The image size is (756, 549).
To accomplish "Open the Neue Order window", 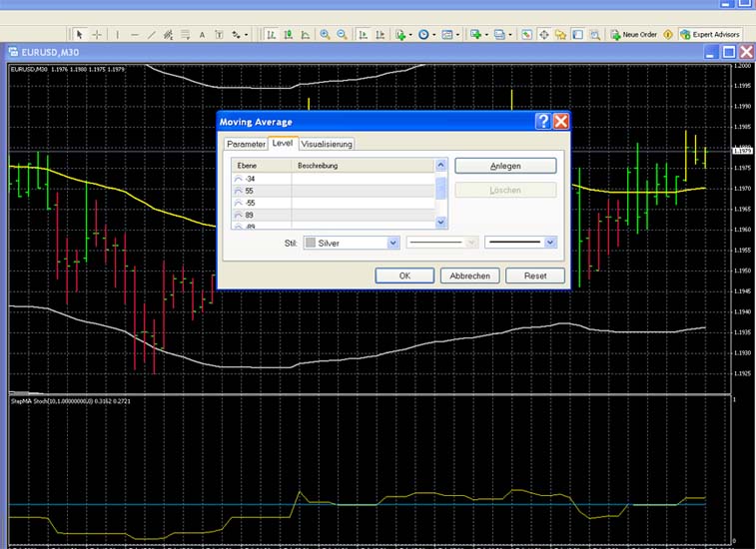I will [633, 34].
